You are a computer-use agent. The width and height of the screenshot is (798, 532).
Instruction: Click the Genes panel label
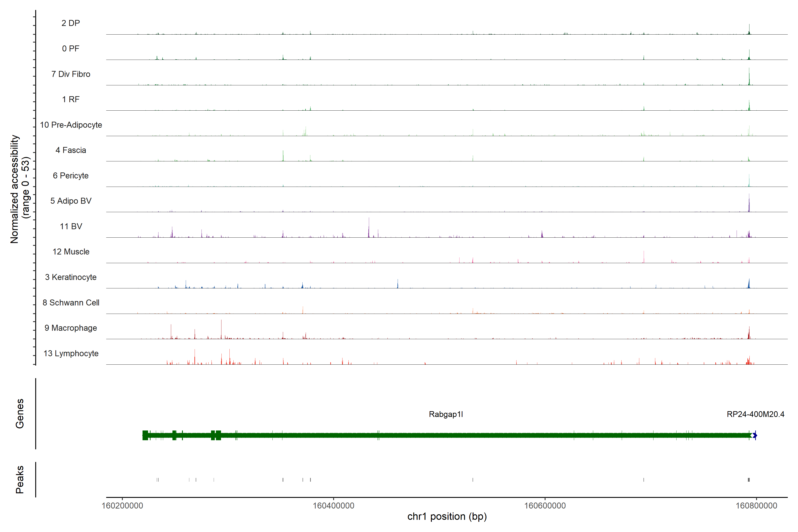pos(20,414)
